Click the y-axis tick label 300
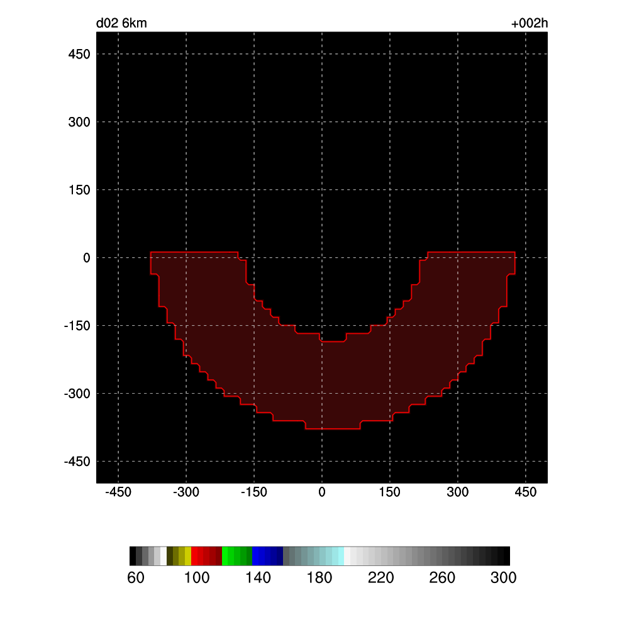Image resolution: width=644 pixels, height=644 pixels. 79,122
